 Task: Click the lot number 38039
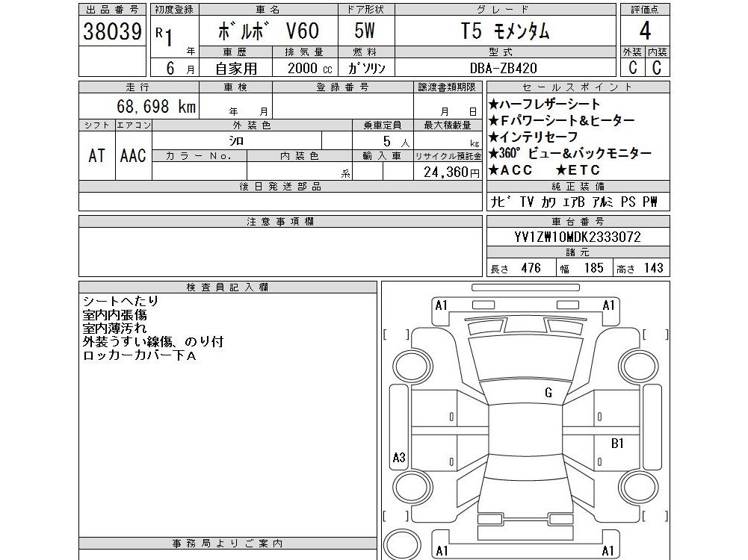coord(113,31)
